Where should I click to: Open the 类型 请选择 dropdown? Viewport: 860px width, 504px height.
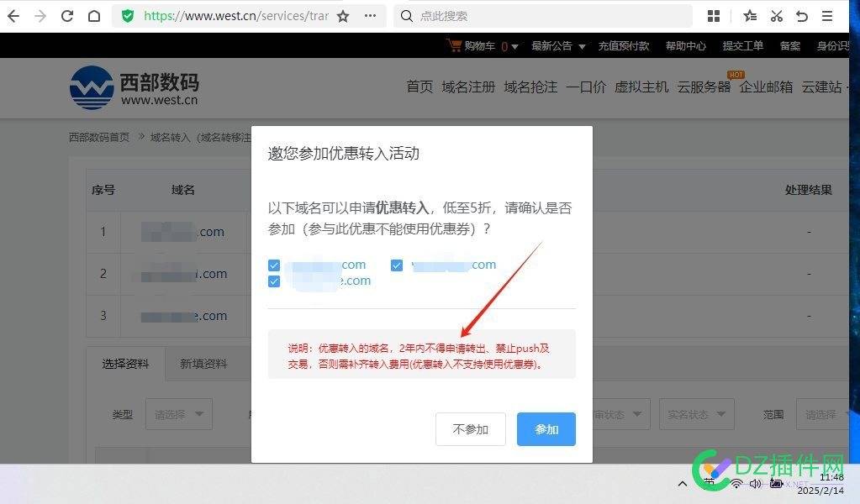click(x=179, y=414)
